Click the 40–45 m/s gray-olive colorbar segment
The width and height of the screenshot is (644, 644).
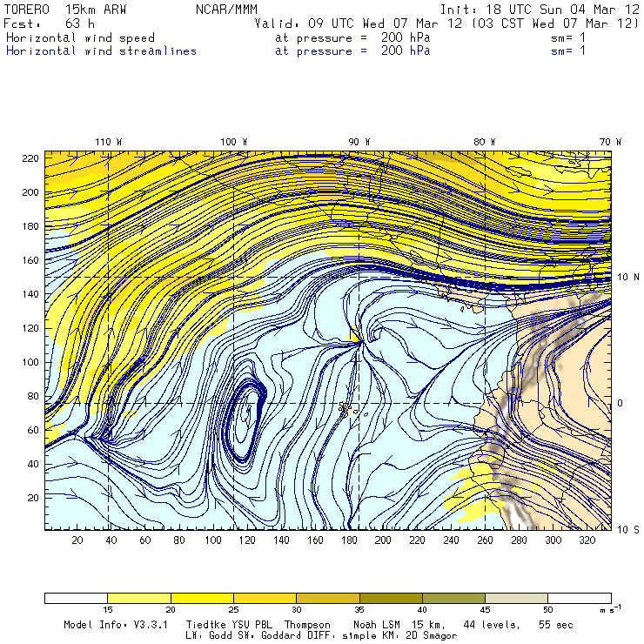click(453, 598)
